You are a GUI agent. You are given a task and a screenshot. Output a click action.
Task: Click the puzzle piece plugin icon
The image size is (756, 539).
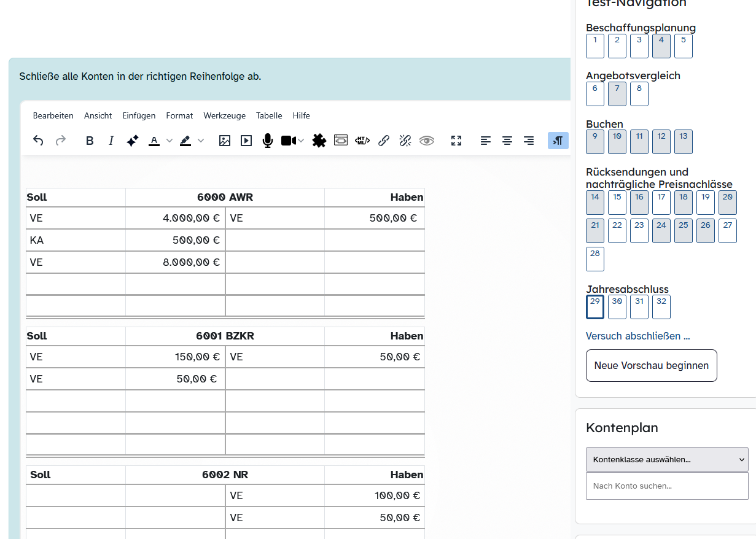click(319, 141)
